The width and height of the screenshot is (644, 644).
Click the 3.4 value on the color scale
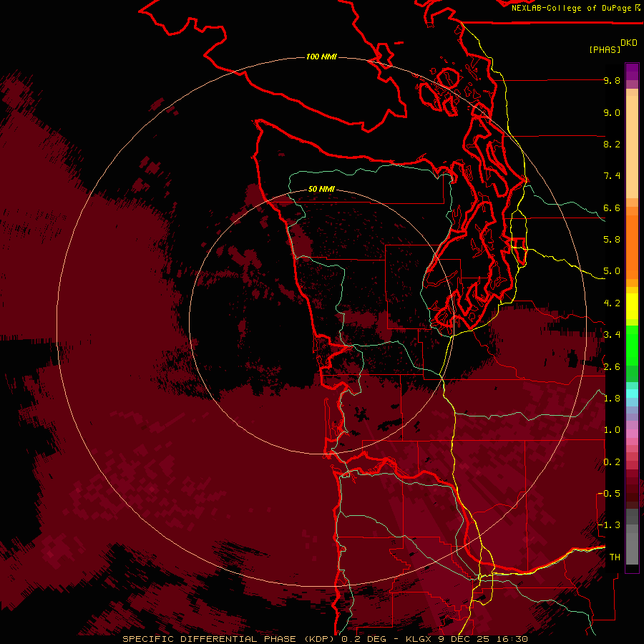[612, 335]
